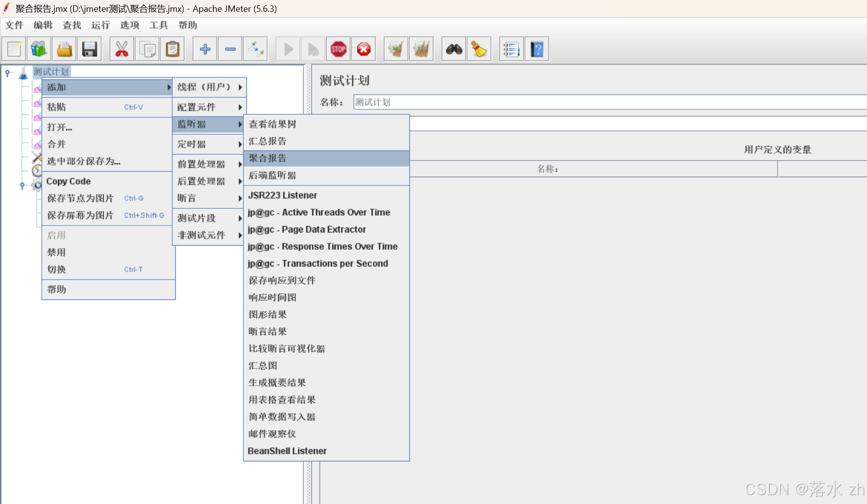Choose jp@gc - Active Threads Over Time
Image resolution: width=867 pixels, height=504 pixels.
click(x=327, y=212)
